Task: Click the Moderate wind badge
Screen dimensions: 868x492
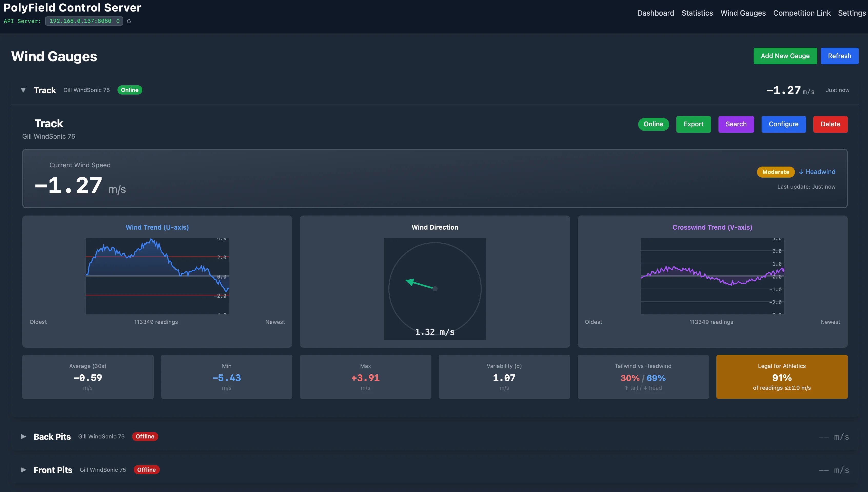Action: pos(775,172)
